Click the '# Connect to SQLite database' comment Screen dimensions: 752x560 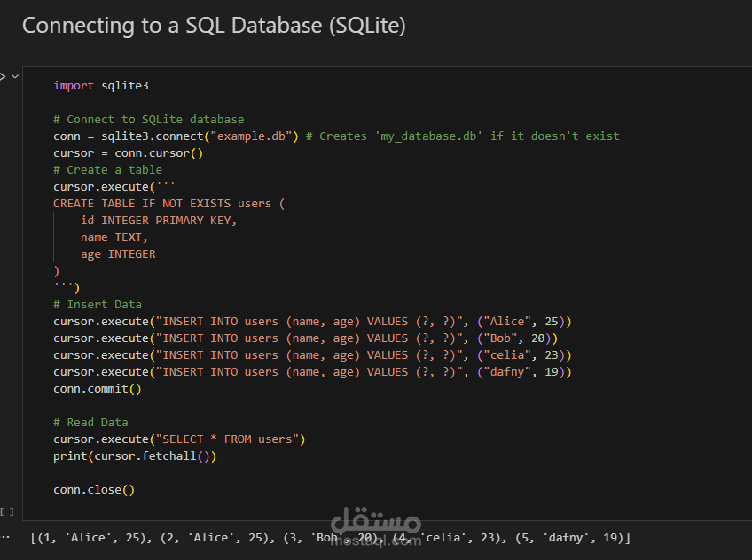coord(149,120)
